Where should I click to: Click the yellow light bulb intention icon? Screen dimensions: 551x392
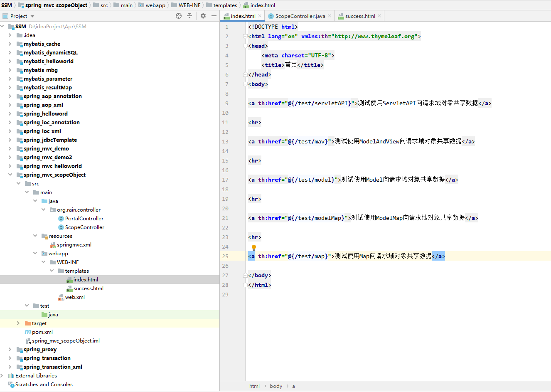click(254, 247)
